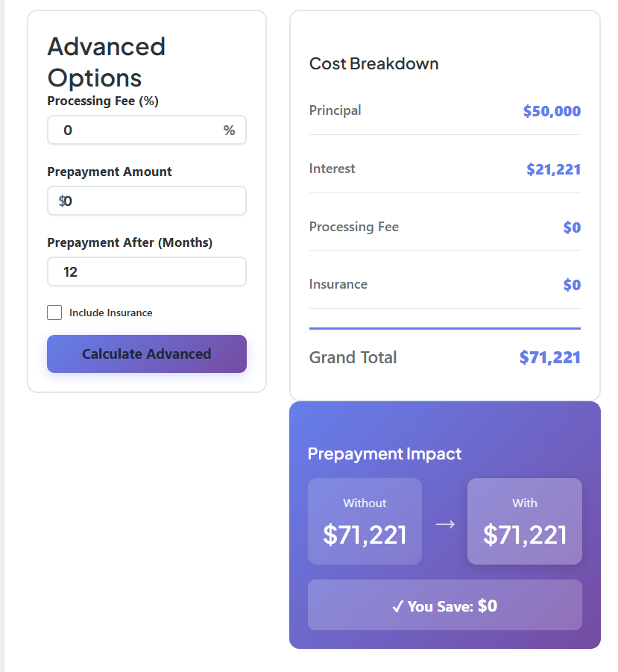The image size is (618, 672).
Task: Select the Prepayment After (Months) field
Action: tap(146, 272)
